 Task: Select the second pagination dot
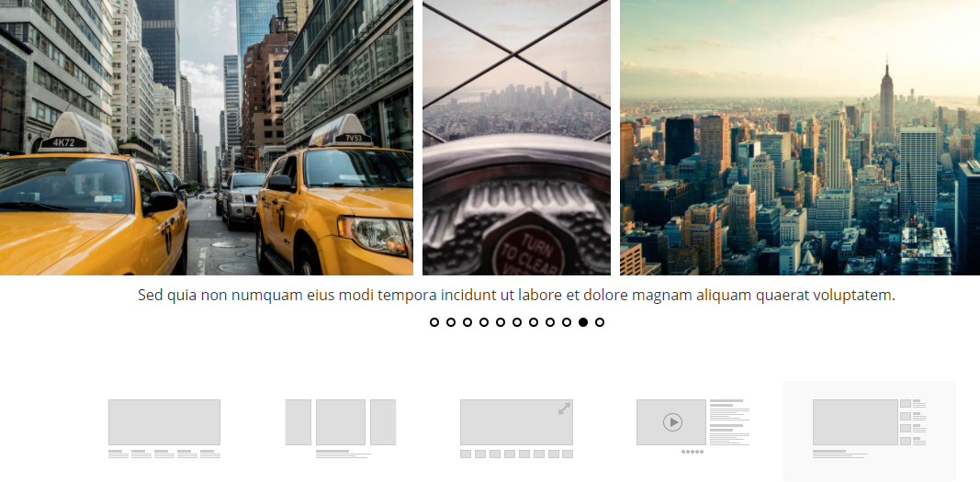[451, 322]
